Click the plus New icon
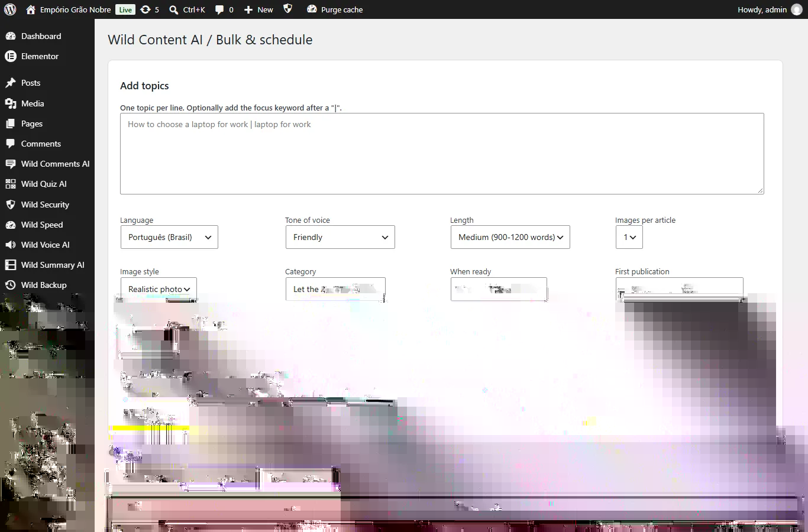This screenshot has width=808, height=532. pyautogui.click(x=248, y=10)
